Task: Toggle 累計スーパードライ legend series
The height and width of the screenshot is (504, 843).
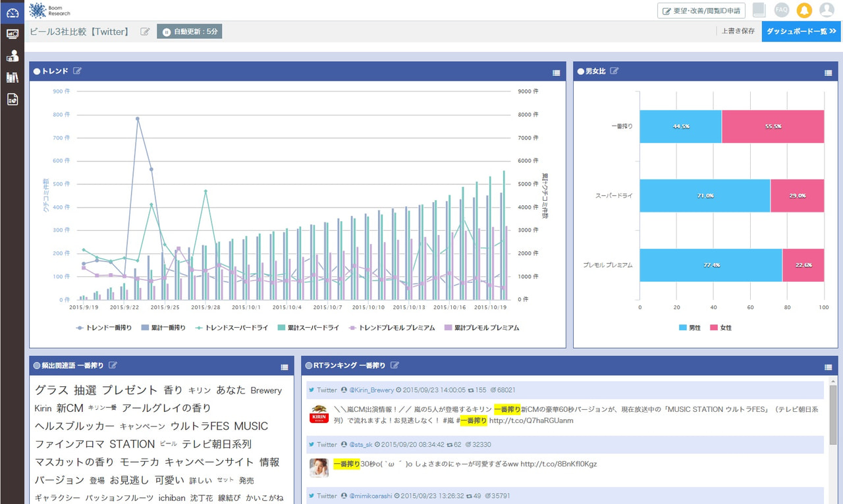Action: 308,327
